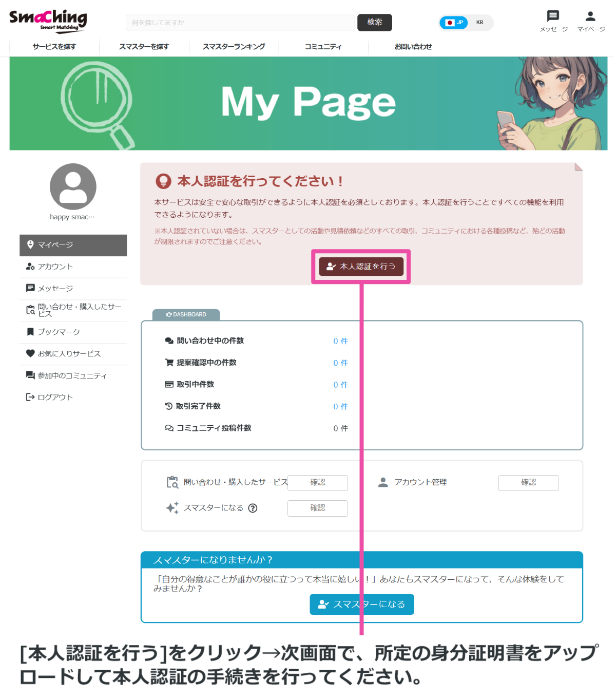The width and height of the screenshot is (616, 699).
Task: Select the ブックマーク bookmark icon in sidebar
Action: pos(30,332)
